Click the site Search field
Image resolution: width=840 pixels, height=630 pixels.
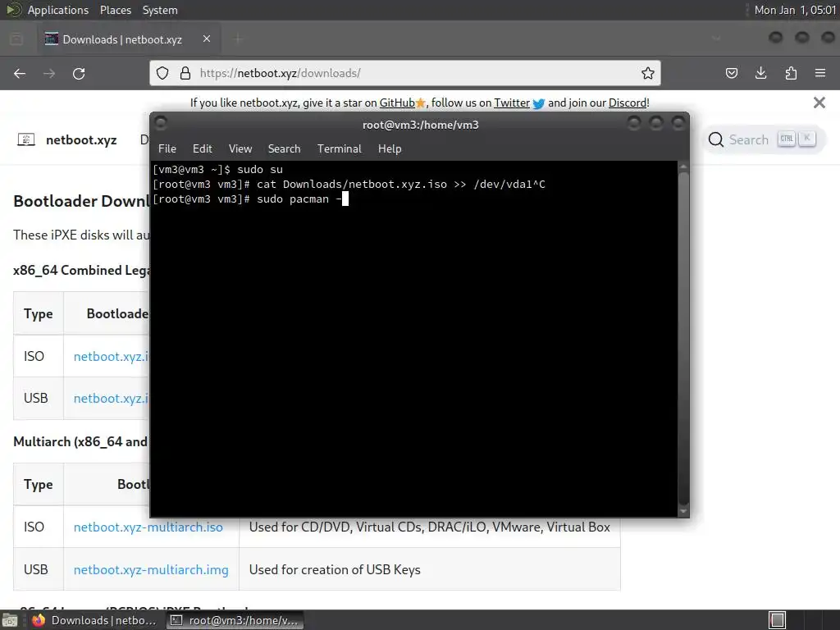765,139
